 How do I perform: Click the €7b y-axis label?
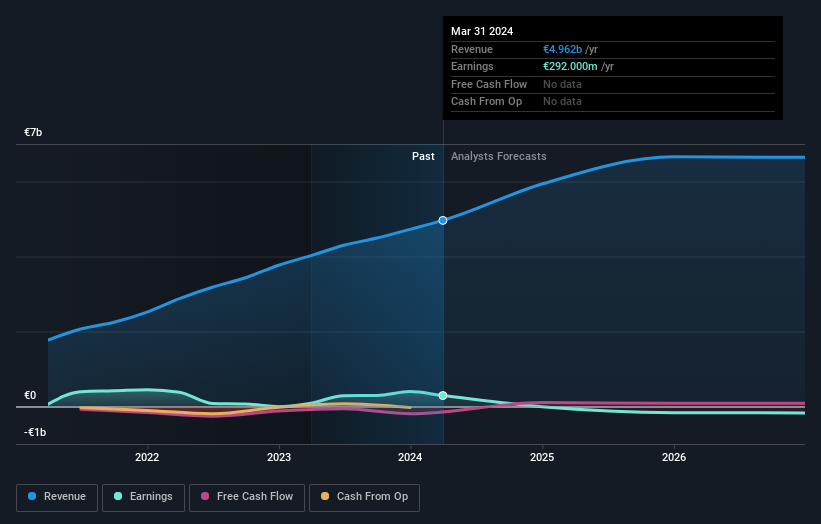point(33,132)
